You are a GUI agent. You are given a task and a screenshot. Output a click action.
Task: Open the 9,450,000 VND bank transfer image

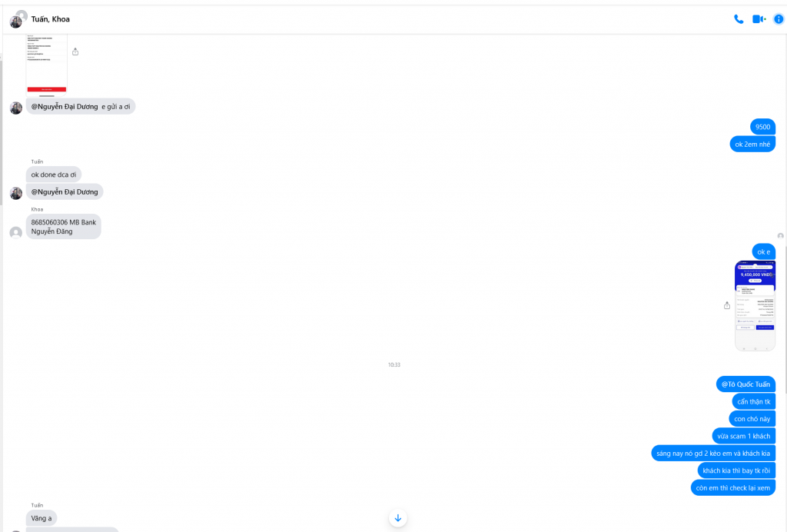[755, 306]
